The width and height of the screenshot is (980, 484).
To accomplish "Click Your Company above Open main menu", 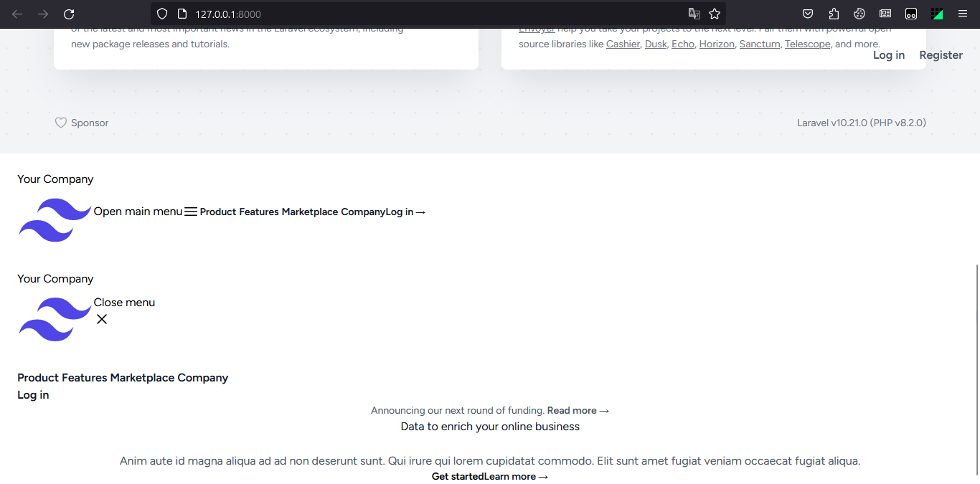I will [x=55, y=179].
